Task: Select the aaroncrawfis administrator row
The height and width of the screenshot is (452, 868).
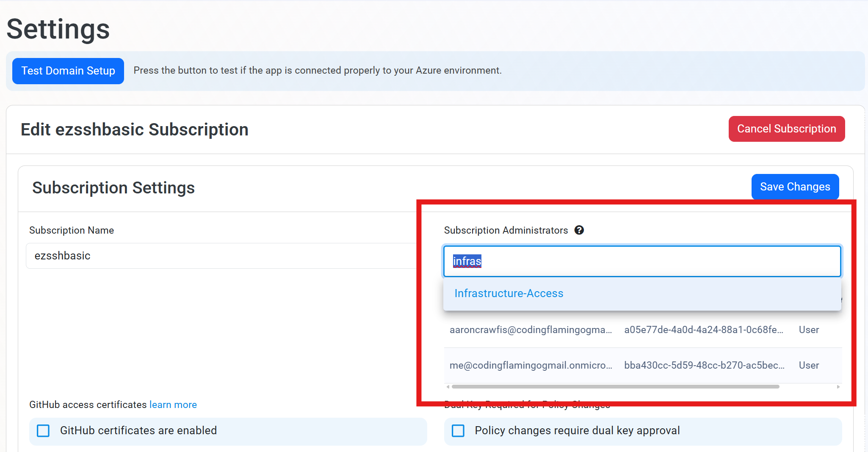Action: click(531, 330)
